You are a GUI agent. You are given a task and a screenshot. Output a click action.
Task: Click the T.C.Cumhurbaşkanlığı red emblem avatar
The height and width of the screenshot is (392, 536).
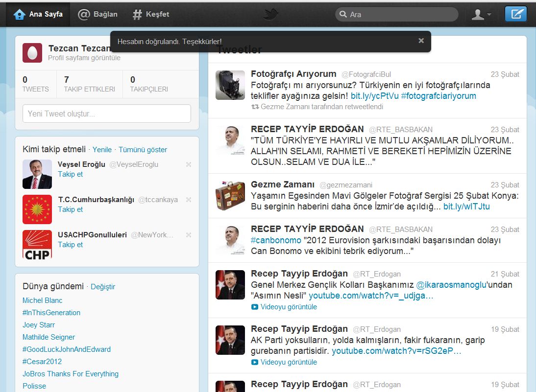[x=37, y=209]
